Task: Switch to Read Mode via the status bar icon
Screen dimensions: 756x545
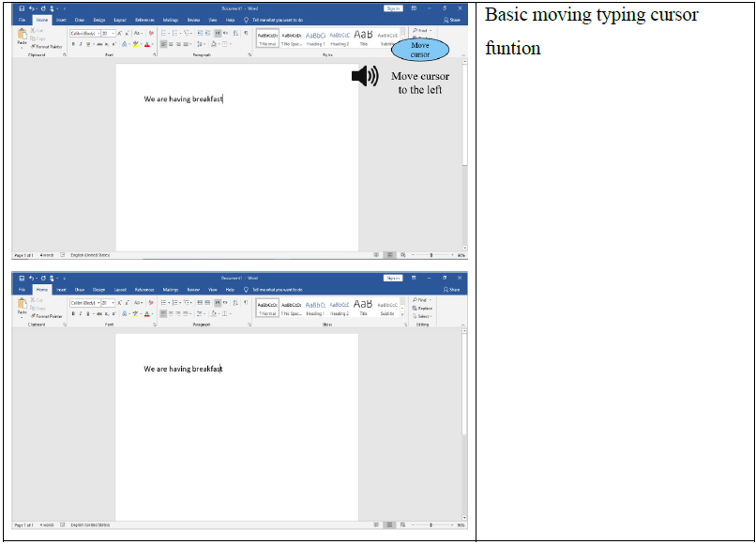Action: tap(377, 254)
